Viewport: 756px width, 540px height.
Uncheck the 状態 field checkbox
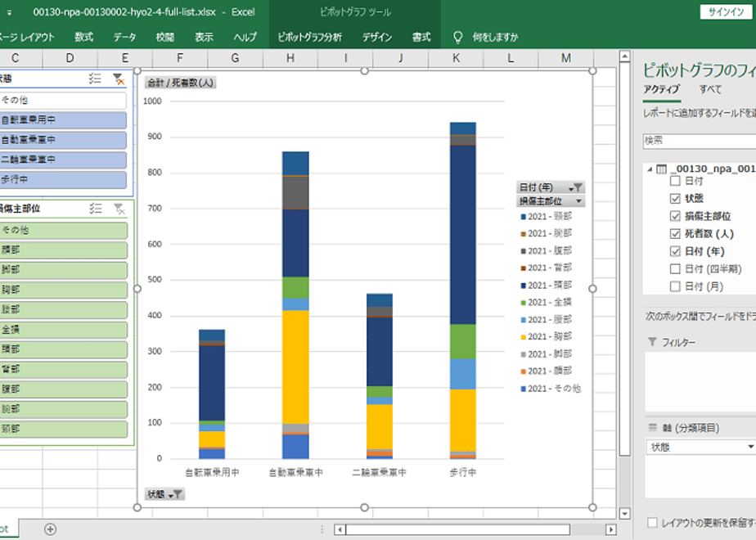675,198
